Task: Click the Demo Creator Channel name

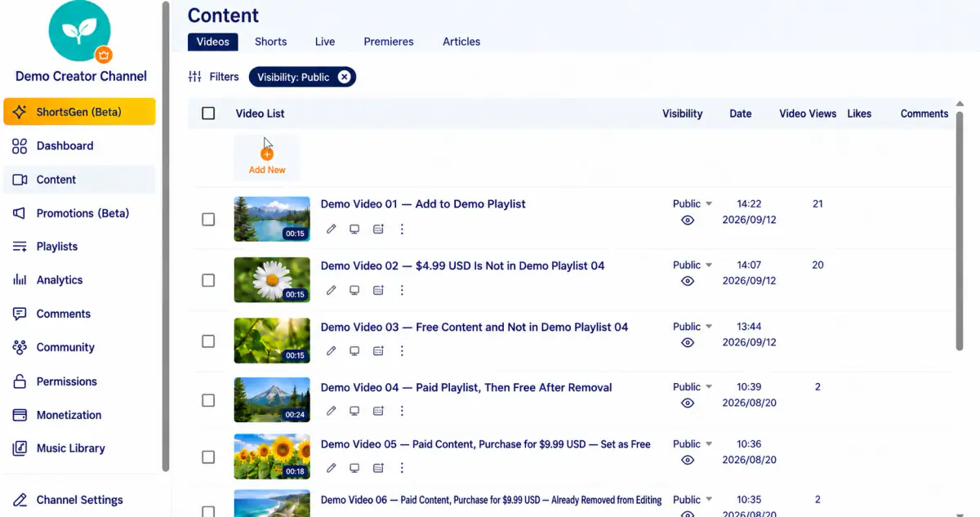Action: [81, 76]
